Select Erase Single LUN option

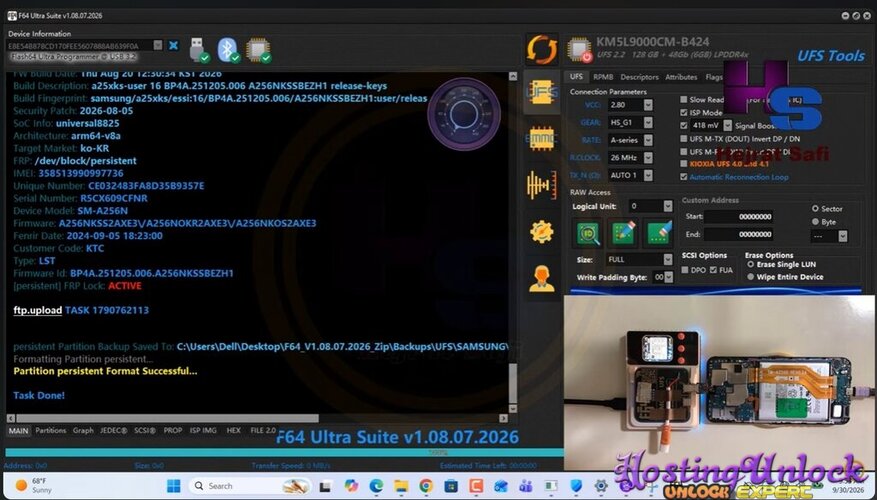tap(751, 265)
